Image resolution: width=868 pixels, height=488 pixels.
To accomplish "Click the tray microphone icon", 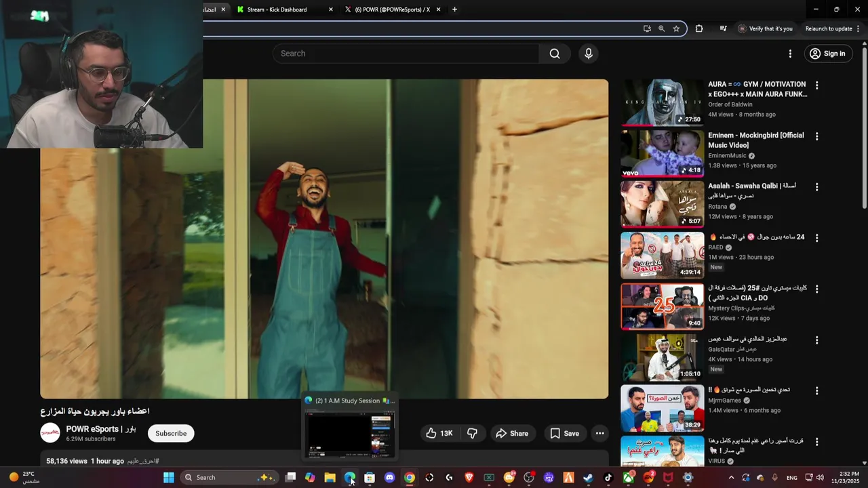I will [774, 477].
